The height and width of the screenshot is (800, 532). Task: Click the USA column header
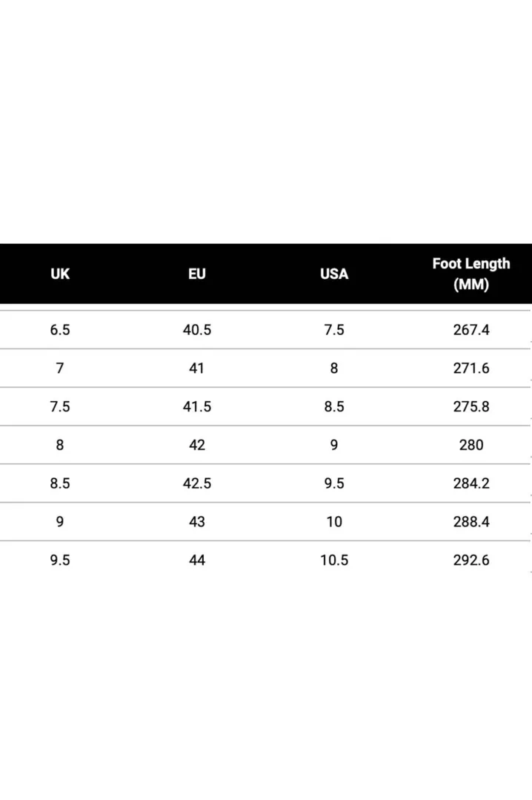click(x=334, y=274)
